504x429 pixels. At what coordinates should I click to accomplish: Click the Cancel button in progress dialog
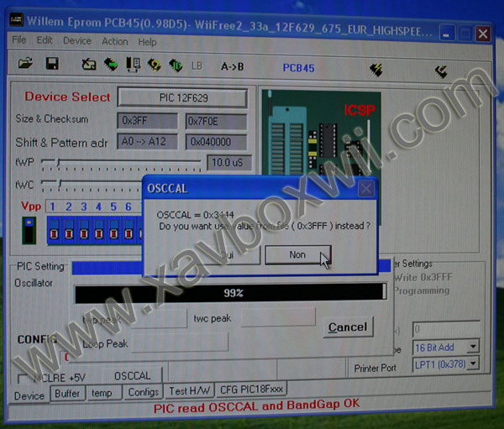(348, 327)
